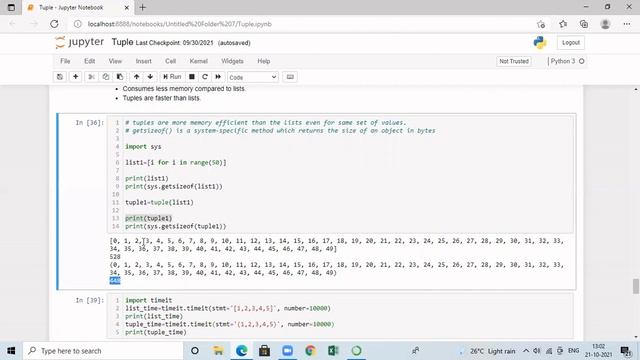The width and height of the screenshot is (640, 360).
Task: Interrupt the kernel with stop icon
Action: coord(191,77)
